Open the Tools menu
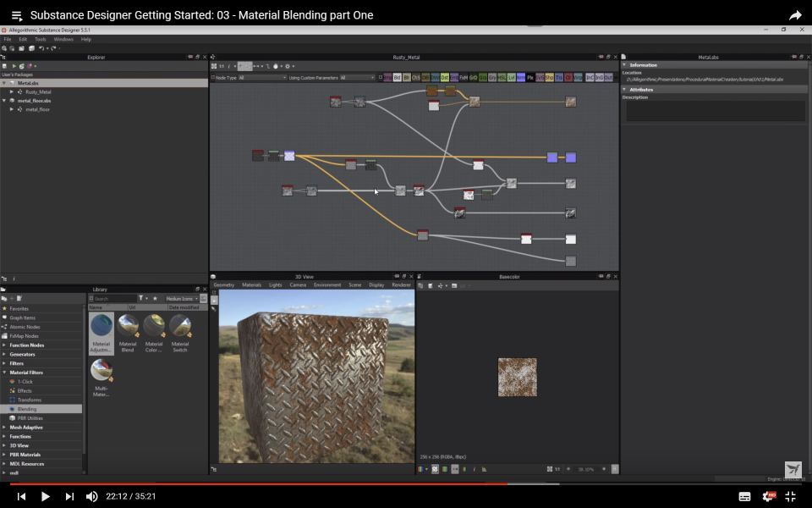Screen dimensions: 812x508 click(40, 39)
